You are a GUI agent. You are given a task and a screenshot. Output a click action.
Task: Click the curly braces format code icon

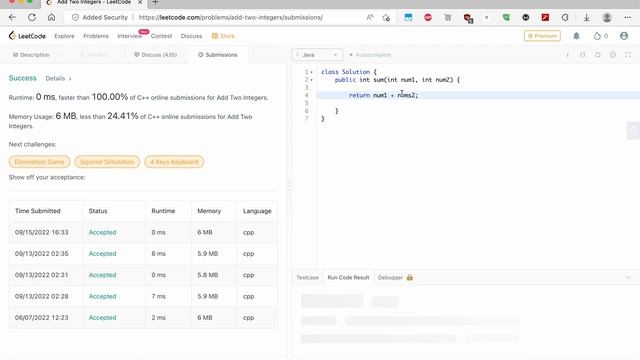click(x=582, y=55)
